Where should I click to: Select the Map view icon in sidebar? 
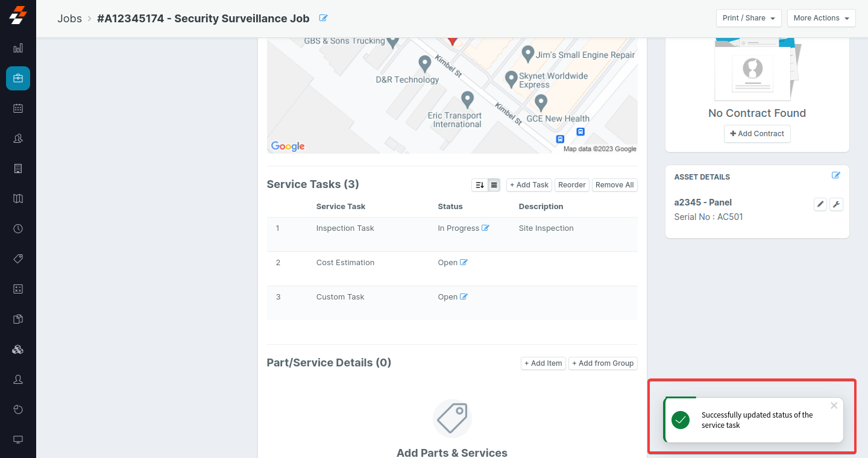click(17, 198)
